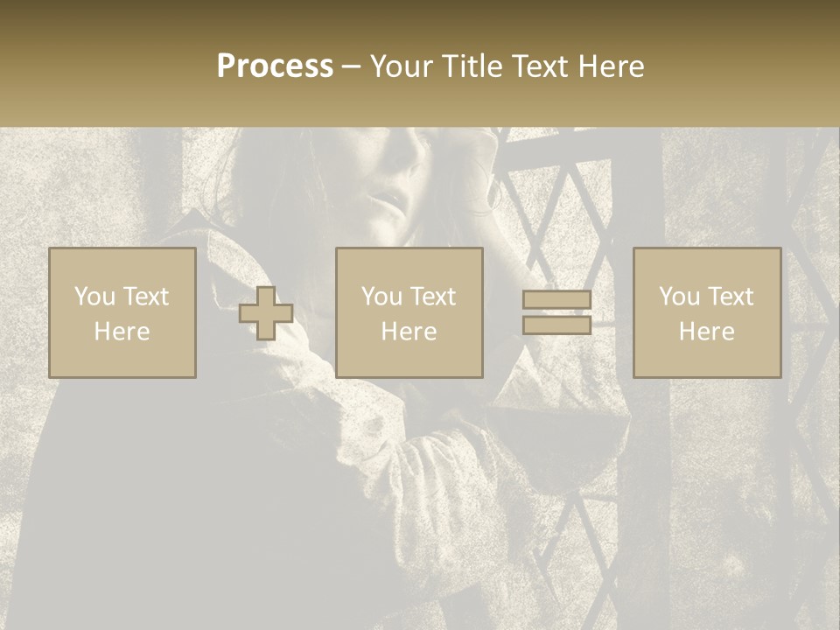Click the dash separating the title words
The width and height of the screenshot is (840, 630).
pyautogui.click(x=350, y=66)
